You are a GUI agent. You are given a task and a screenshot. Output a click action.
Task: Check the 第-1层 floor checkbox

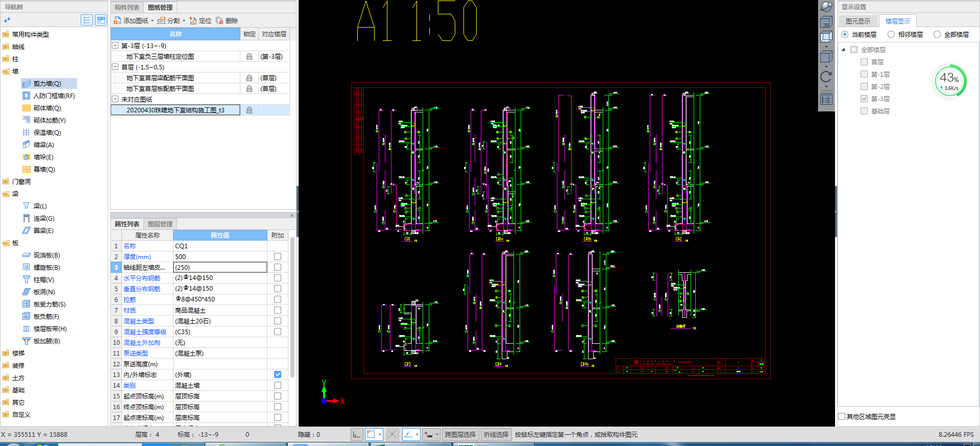click(x=864, y=74)
